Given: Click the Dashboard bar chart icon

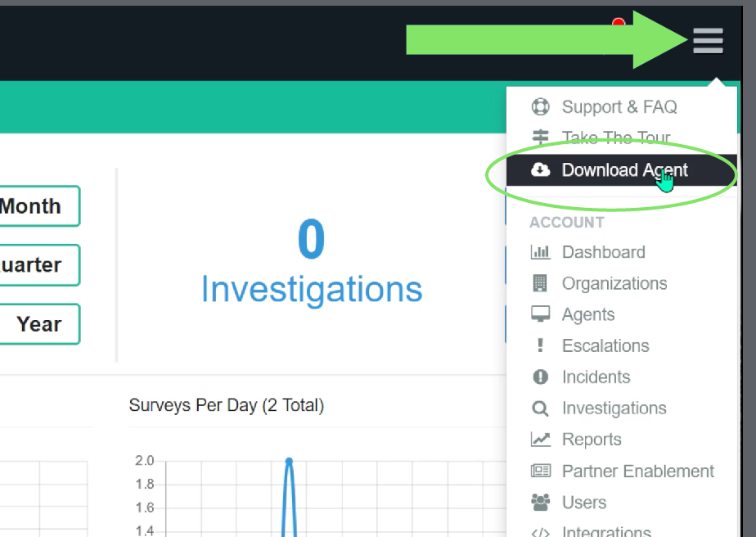Looking at the screenshot, I should point(540,252).
